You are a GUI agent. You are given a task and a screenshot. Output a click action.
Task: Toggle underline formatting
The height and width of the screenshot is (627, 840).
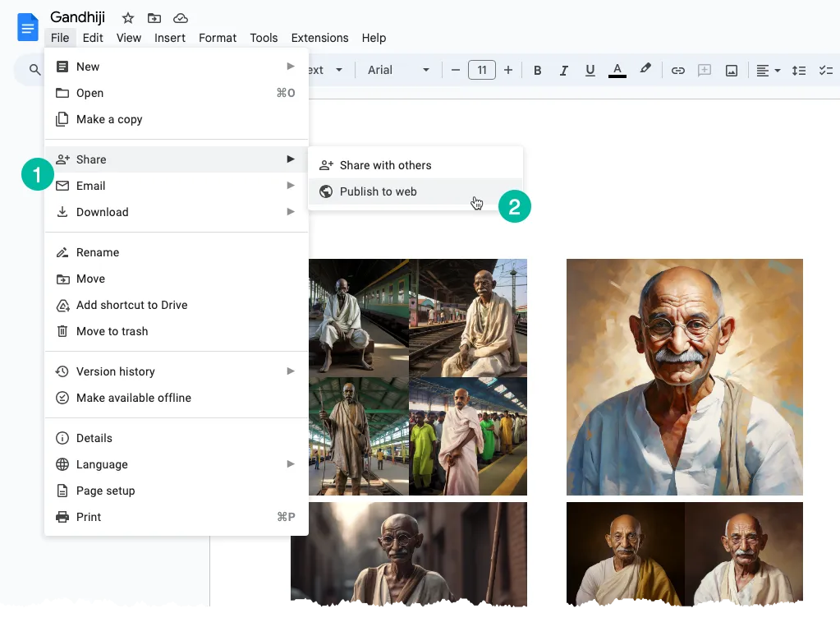click(x=590, y=70)
